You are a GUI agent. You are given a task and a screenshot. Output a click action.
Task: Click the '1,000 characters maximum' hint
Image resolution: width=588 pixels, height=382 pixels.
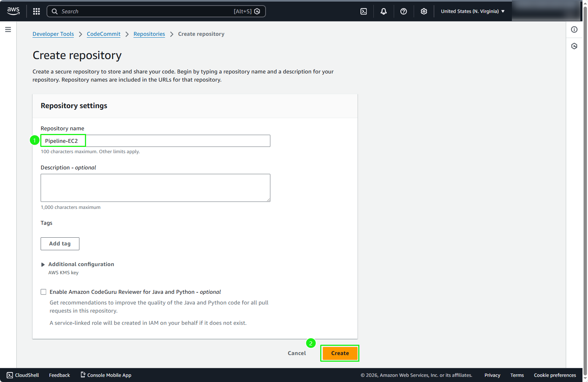pyautogui.click(x=71, y=207)
